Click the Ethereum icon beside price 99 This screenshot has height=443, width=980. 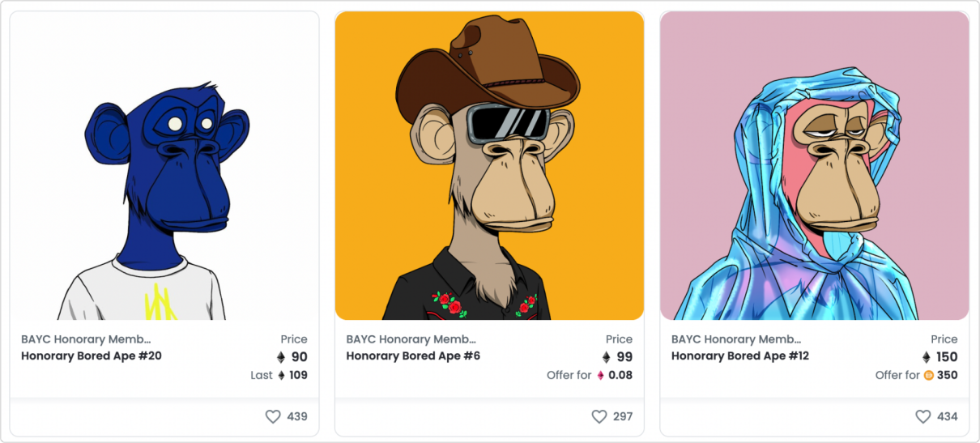[x=606, y=357]
